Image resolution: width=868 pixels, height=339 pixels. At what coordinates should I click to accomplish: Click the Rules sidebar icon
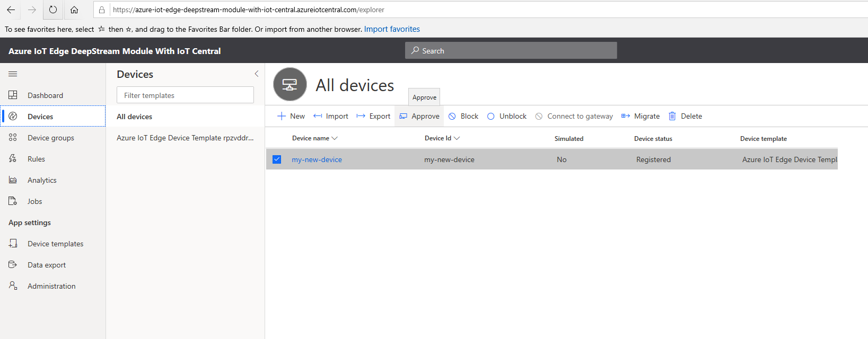point(13,158)
